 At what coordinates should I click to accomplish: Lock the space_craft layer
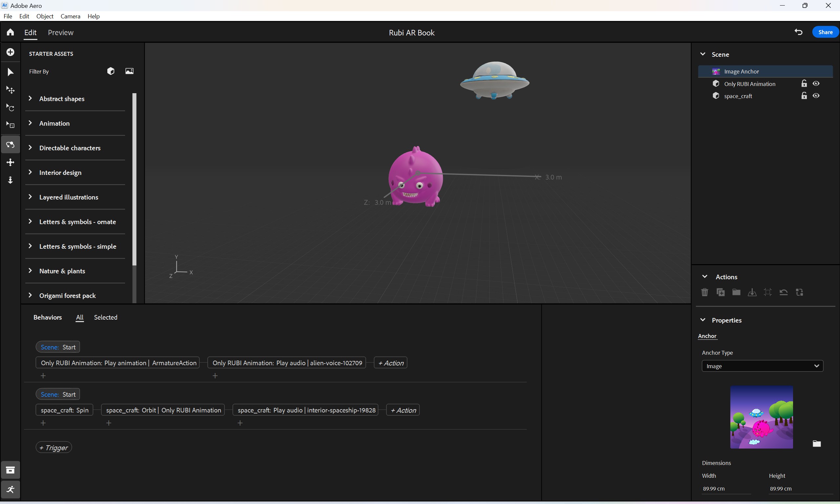click(x=804, y=95)
